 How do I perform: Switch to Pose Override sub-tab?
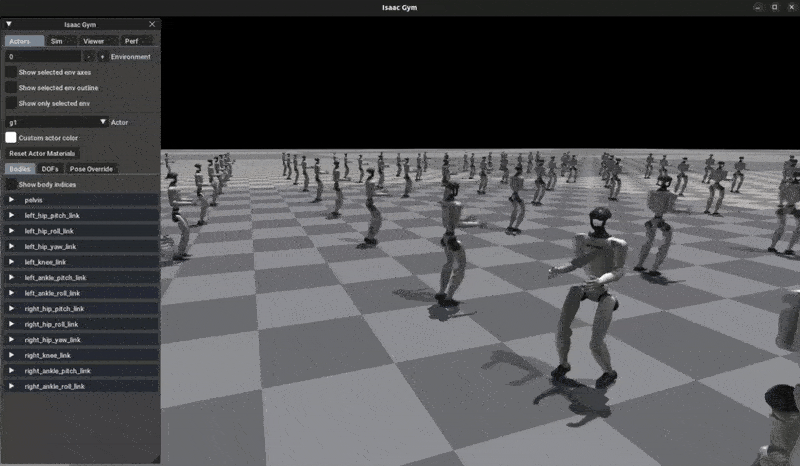[92, 169]
